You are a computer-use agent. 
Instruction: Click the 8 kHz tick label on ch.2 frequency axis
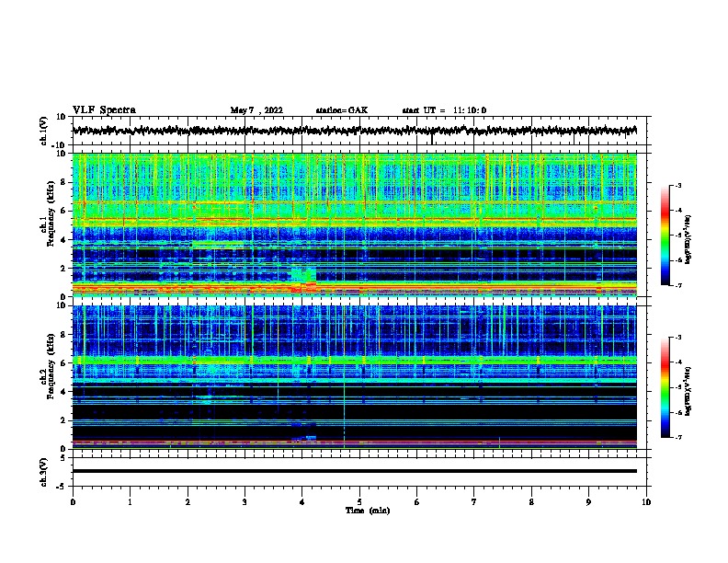point(63,335)
